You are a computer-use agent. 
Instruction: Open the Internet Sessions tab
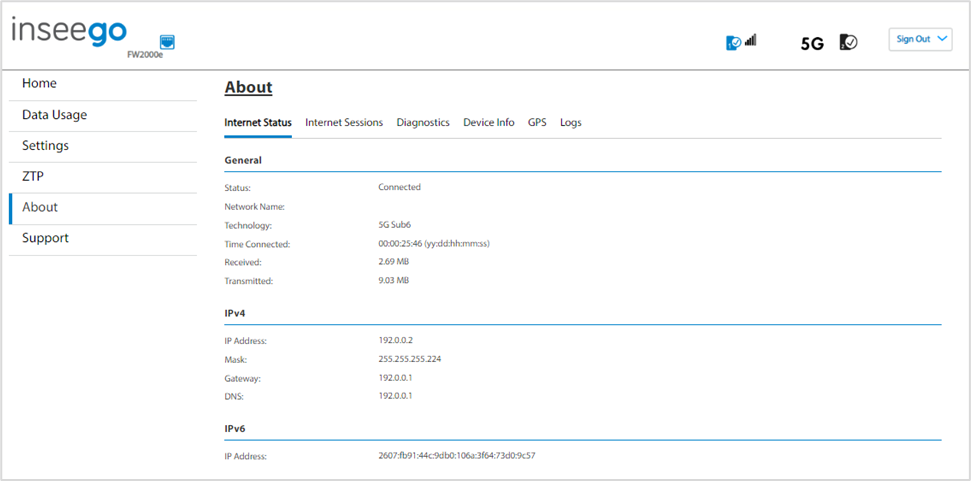click(344, 123)
